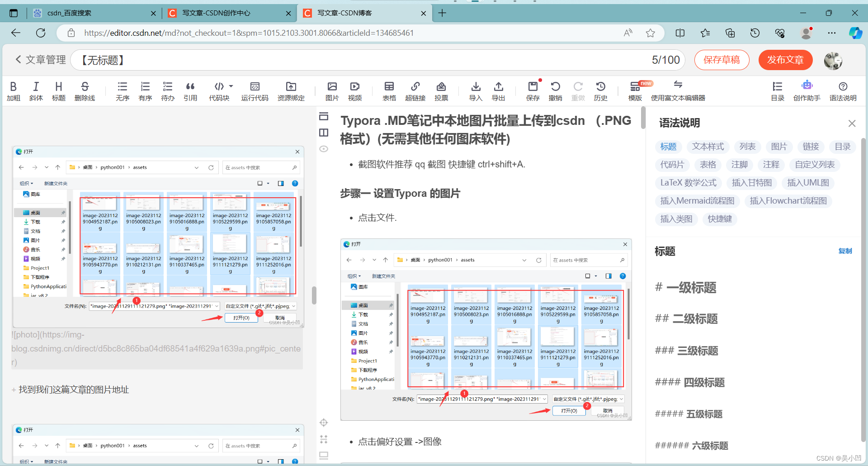Apply bold formatting with 加粗 icon
The image size is (868, 466).
pos(14,91)
